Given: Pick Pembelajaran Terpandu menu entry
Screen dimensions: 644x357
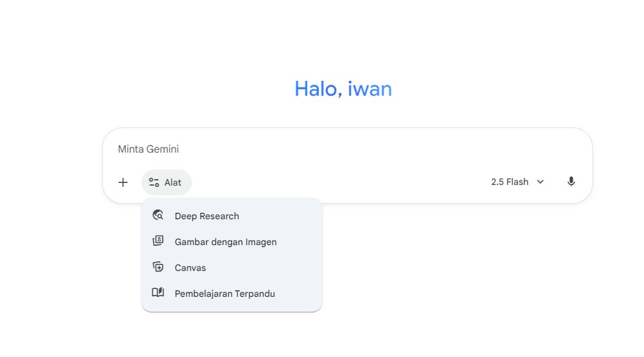Looking at the screenshot, I should coord(232,294).
